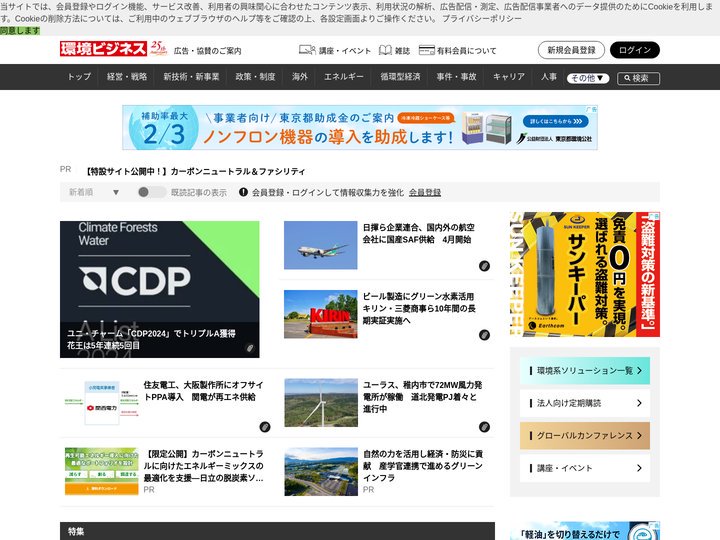Click the 法人向け定期購読 chevron arrow

pos(640,403)
